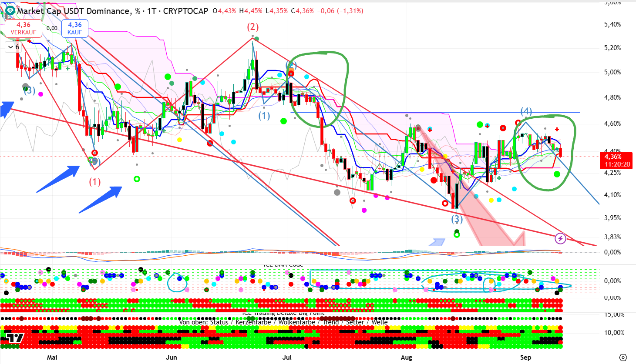
Task: Click the Jul label on time axis
Action: 287,357
